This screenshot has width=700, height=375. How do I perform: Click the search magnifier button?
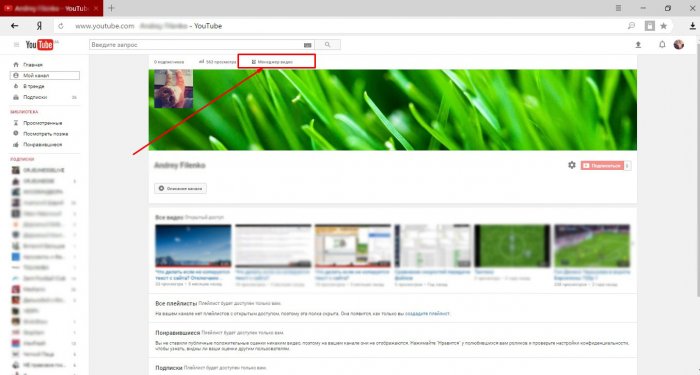tap(328, 45)
